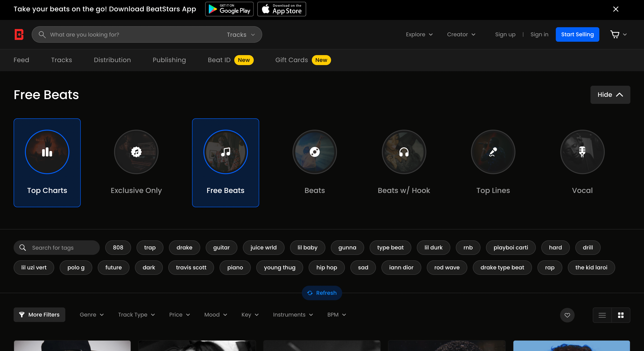The image size is (644, 351).
Task: Toggle the favorites heart filter
Action: click(x=567, y=315)
